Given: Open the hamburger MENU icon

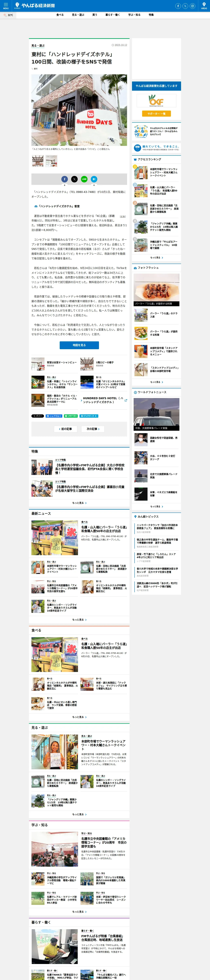Looking at the screenshot, I should coord(6,6).
